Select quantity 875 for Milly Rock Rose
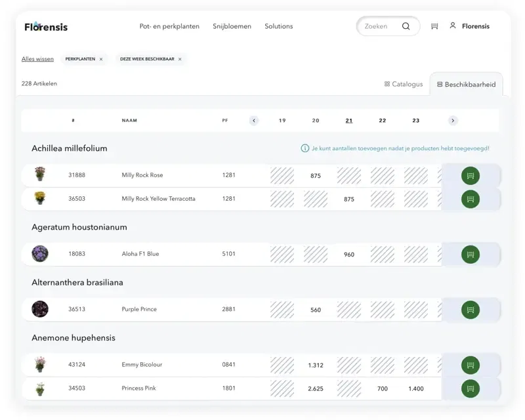525x420 pixels. click(316, 176)
